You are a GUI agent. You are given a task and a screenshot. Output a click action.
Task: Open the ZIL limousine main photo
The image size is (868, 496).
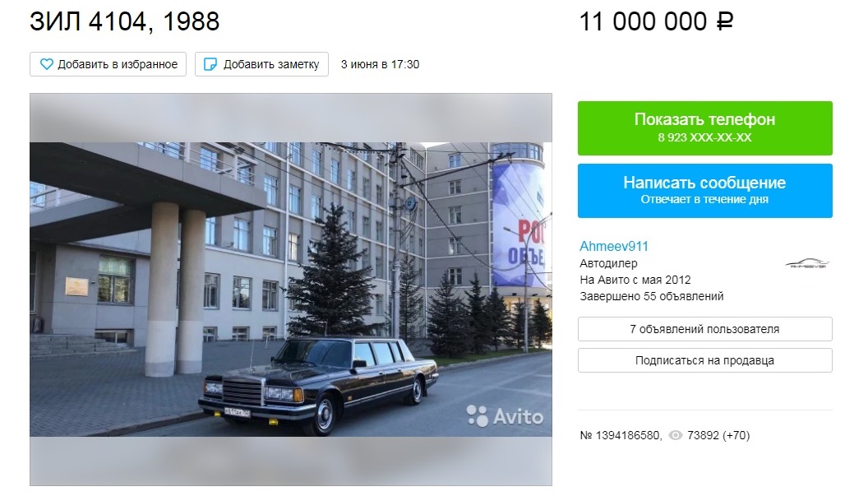(x=291, y=290)
